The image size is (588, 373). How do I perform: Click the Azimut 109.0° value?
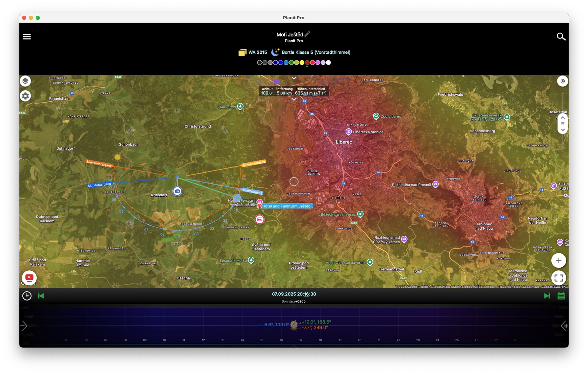(267, 93)
